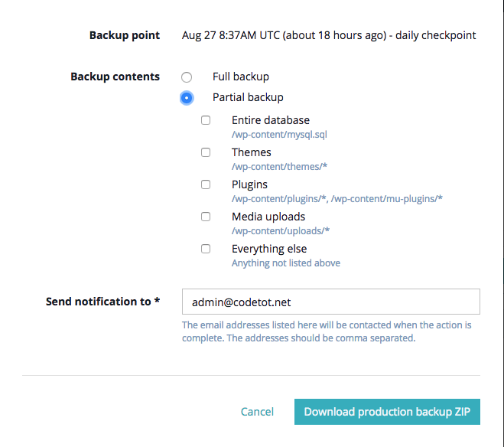
Task: Click the Send notification to label
Action: tap(102, 302)
